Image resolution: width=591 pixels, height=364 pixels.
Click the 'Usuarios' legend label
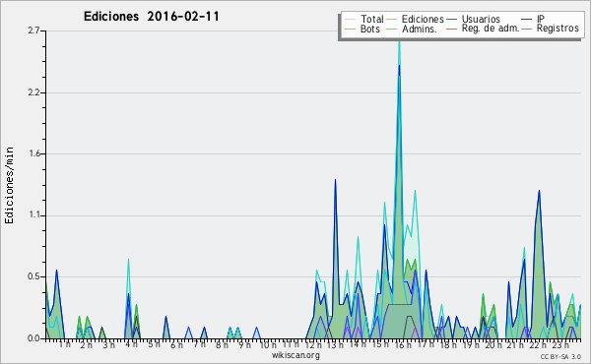[x=481, y=19]
